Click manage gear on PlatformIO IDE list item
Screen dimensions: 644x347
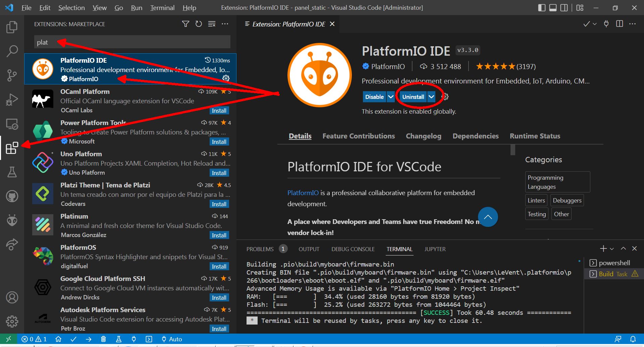coord(226,78)
